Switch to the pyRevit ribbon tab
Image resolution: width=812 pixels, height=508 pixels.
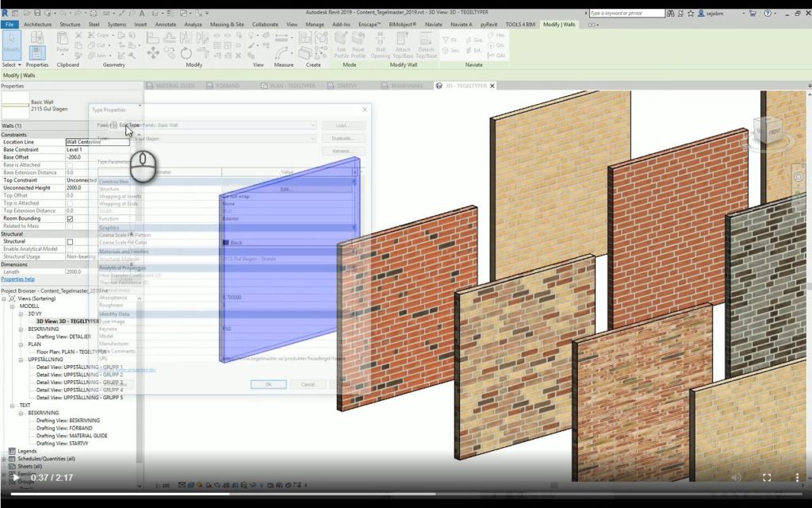click(488, 25)
